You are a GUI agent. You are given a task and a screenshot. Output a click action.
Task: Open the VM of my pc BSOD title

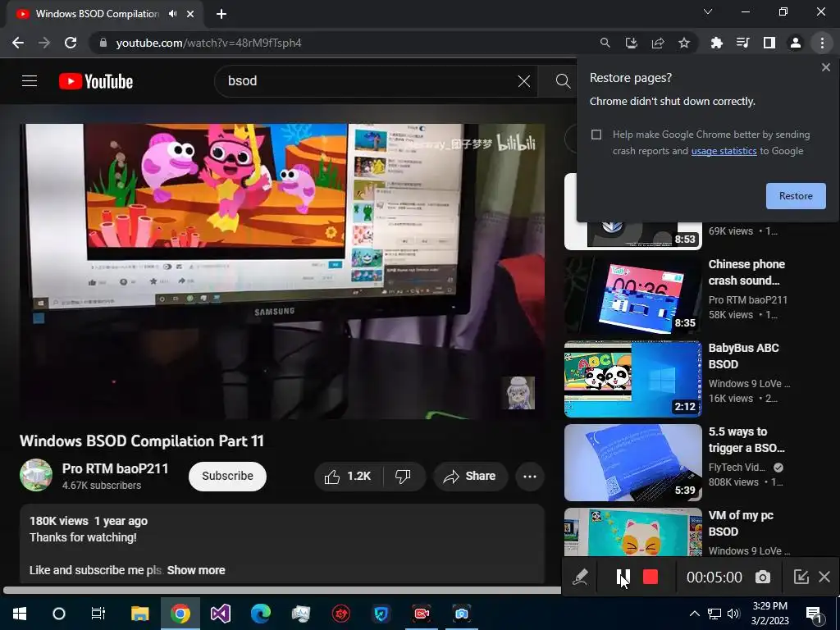pos(741,523)
